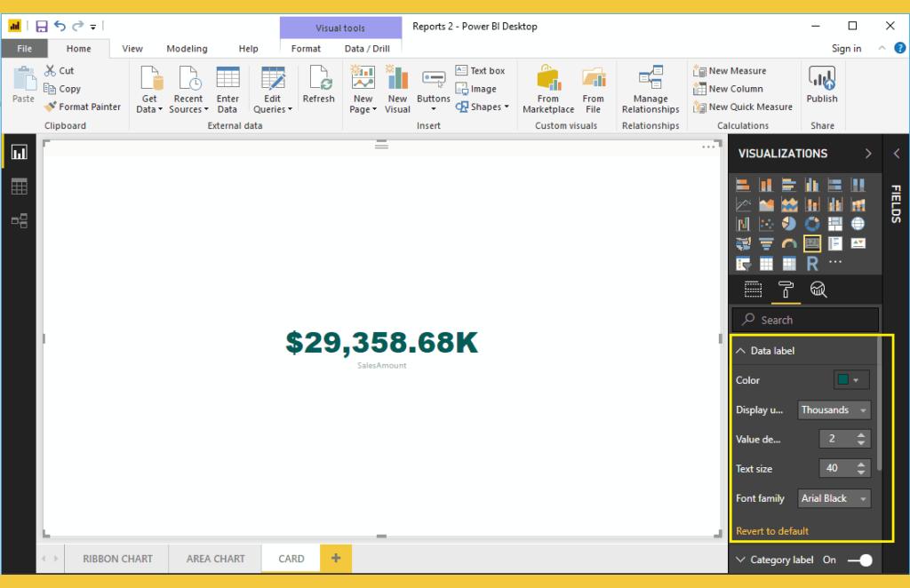Click the Save icon in quick access toolbar

pos(41,26)
